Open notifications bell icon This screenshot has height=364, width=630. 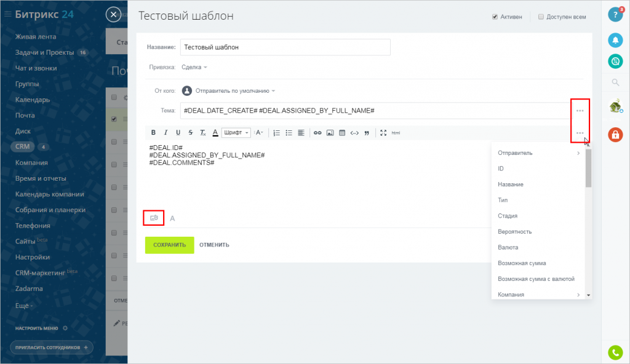(x=615, y=40)
